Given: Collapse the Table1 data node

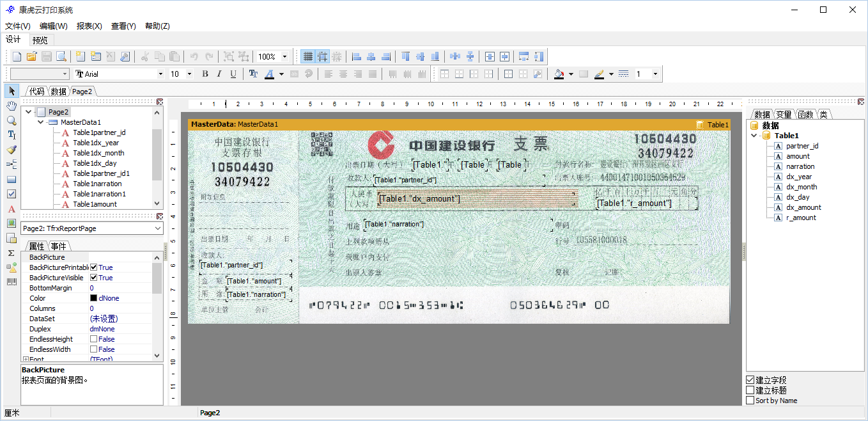Looking at the screenshot, I should 754,136.
